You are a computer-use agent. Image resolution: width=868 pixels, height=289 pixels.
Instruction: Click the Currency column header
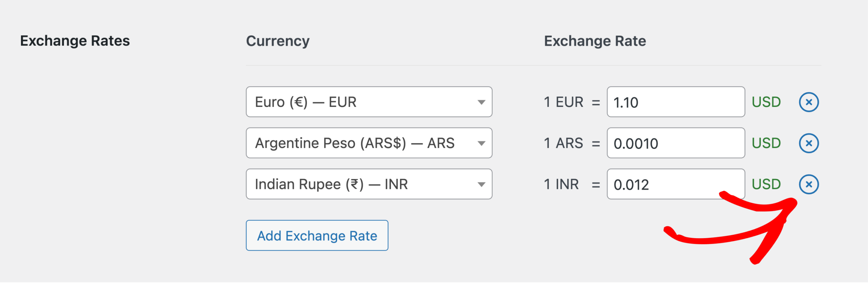278,41
